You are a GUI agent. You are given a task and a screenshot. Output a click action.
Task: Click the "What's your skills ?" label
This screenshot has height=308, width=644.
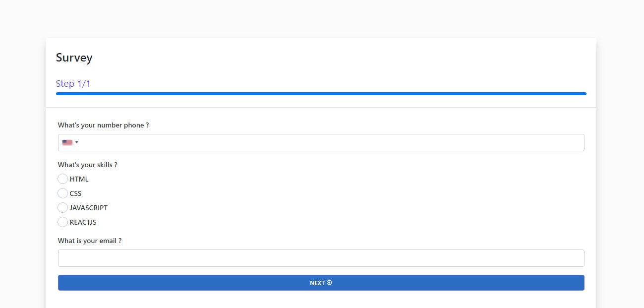click(x=88, y=165)
